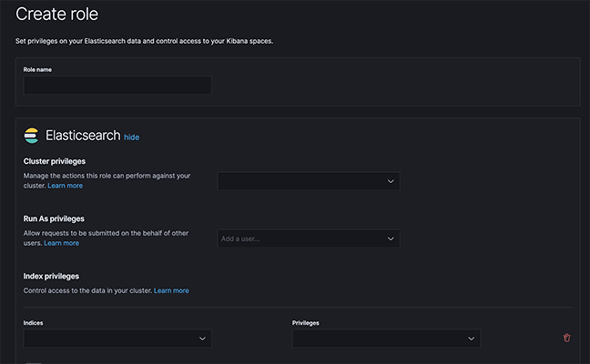Image resolution: width=590 pixels, height=364 pixels.
Task: Open the Cluster privileges combo box
Action: coord(309,181)
